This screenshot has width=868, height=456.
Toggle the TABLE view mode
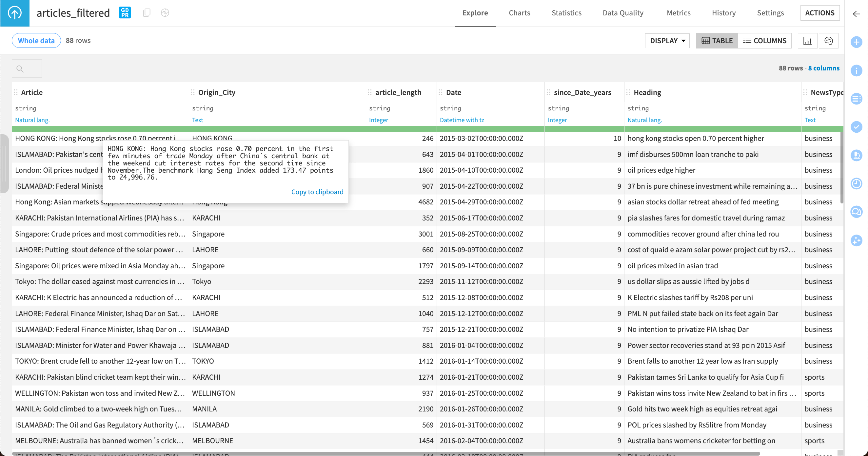[716, 40]
